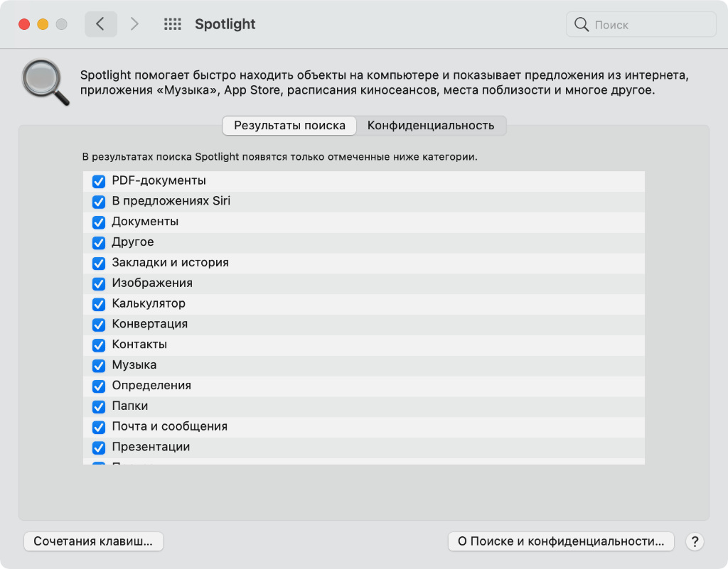Click the help question mark button
This screenshot has height=569, width=728.
pyautogui.click(x=695, y=541)
